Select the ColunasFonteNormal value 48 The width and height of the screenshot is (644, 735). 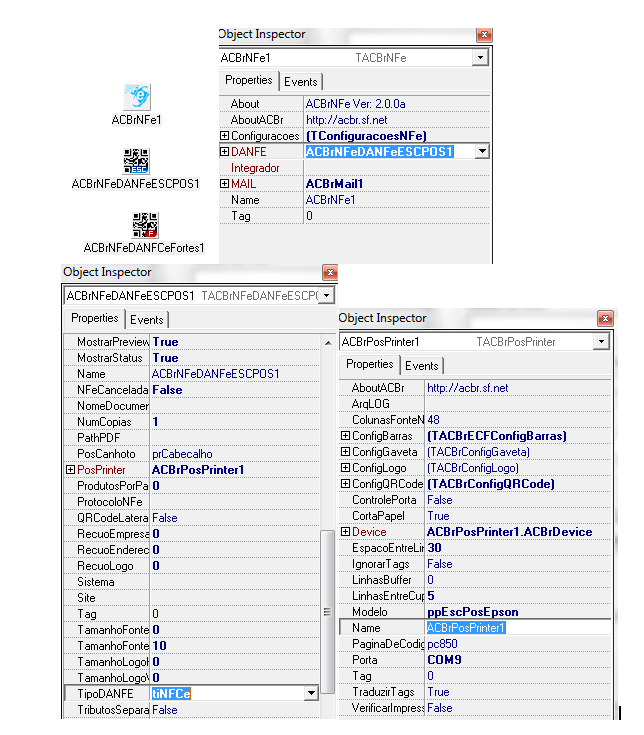(434, 420)
